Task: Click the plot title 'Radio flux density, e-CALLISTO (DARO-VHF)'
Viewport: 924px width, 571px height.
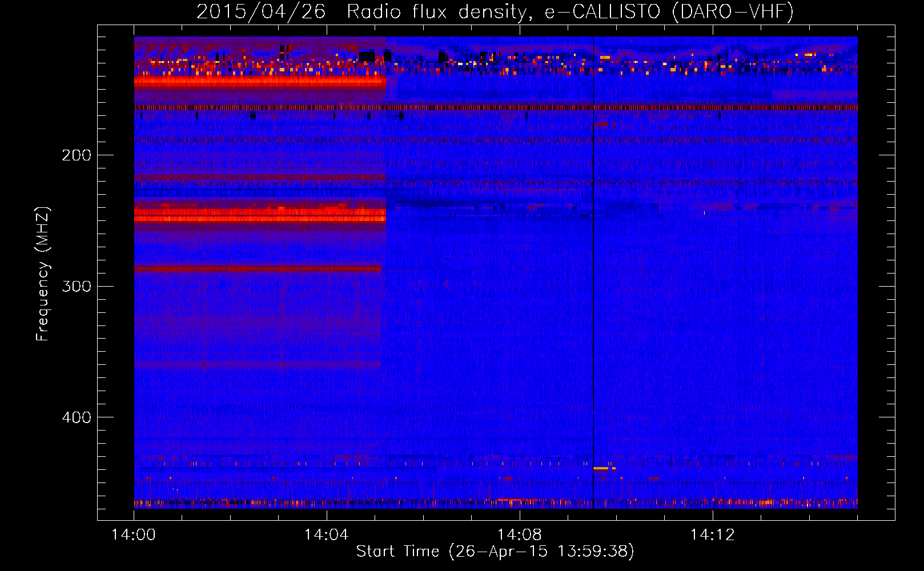Action: [x=570, y=11]
